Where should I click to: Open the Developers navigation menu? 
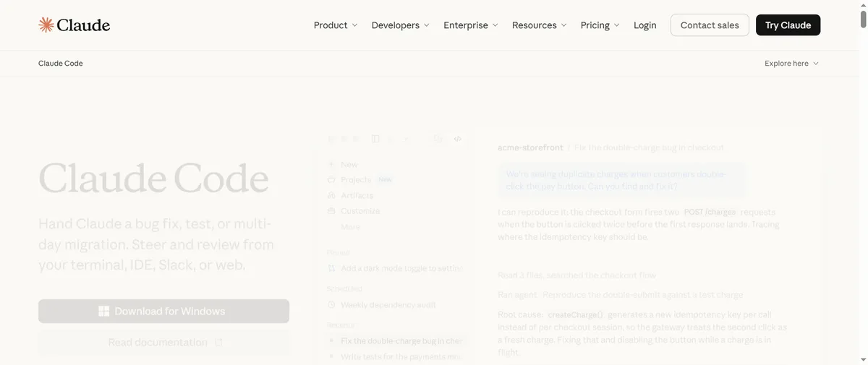pyautogui.click(x=401, y=25)
